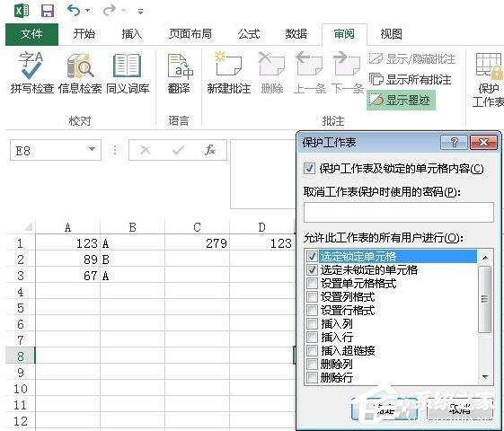Click 显示/隐藏批注 show/hide comment

pyautogui.click(x=412, y=59)
